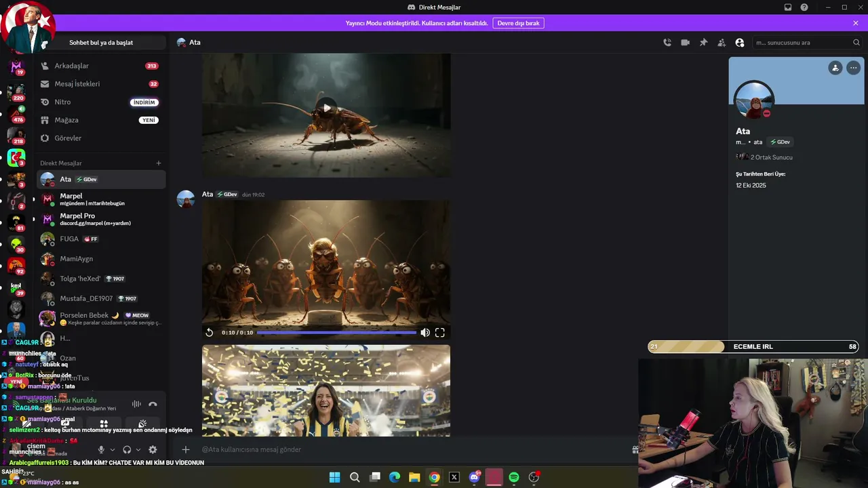Toggle the microphone mute
Screen dimensions: 868x488
(101, 449)
